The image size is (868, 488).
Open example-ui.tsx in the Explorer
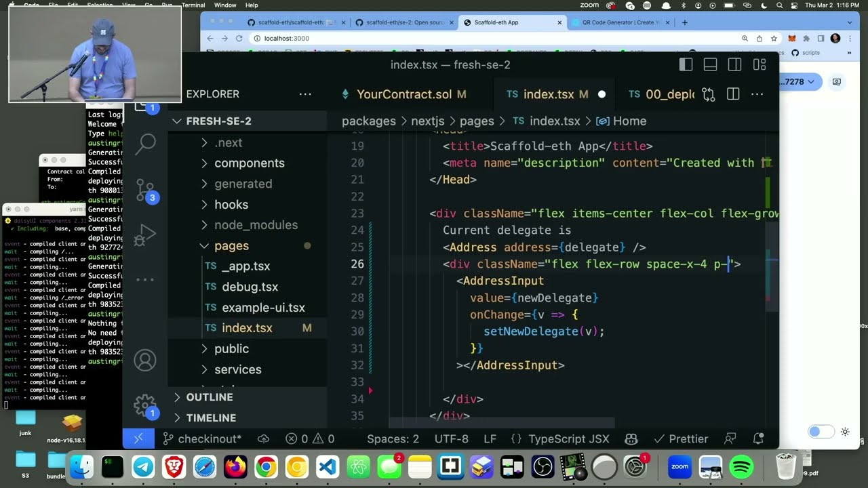click(263, 308)
